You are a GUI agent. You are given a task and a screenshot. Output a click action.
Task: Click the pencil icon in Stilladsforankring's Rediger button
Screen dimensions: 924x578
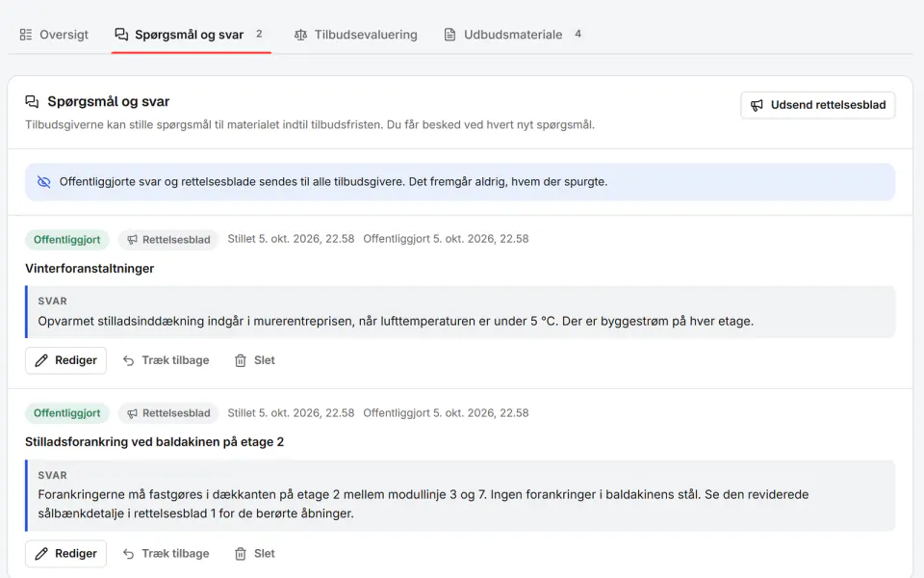click(41, 554)
